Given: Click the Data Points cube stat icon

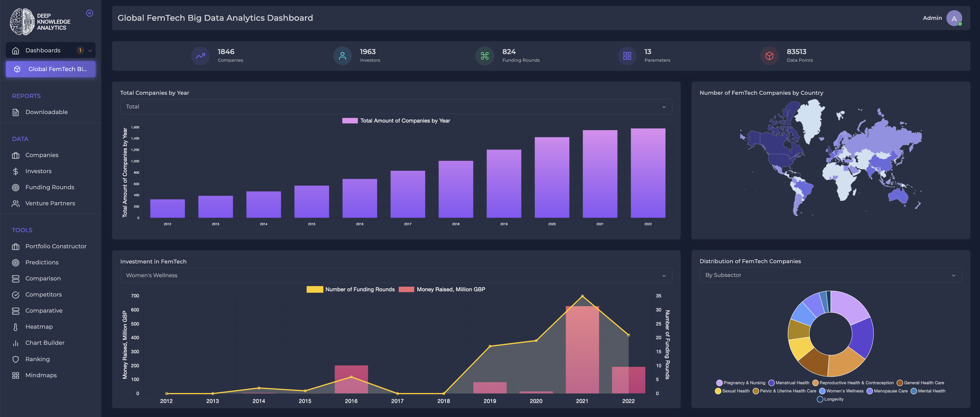Looking at the screenshot, I should pos(769,56).
